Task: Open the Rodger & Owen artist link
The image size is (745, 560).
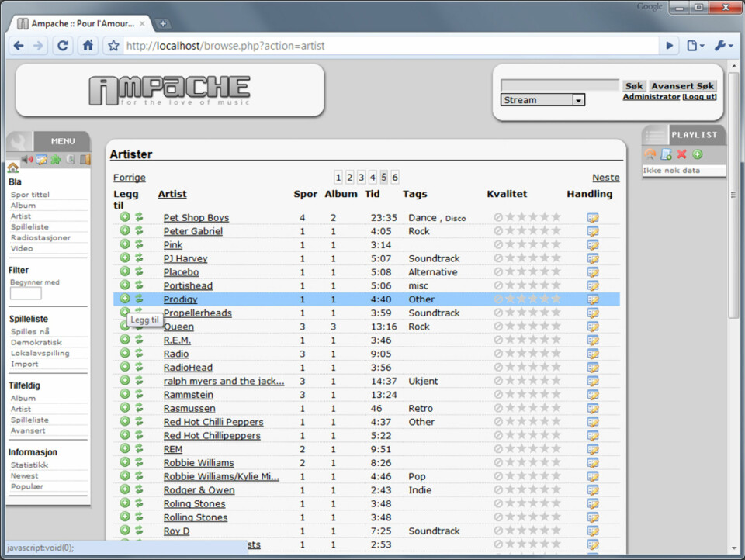Action: (x=199, y=490)
